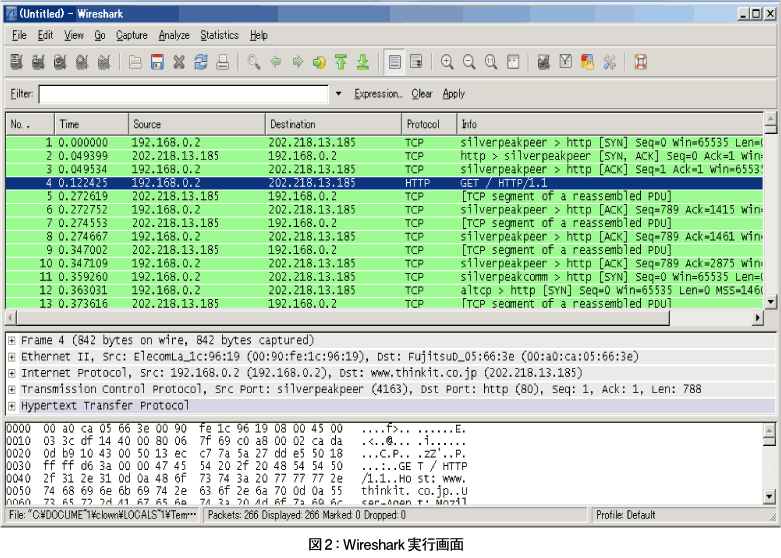Find a packet magnifier icon
Screen dimensions: 781x558
point(254,62)
